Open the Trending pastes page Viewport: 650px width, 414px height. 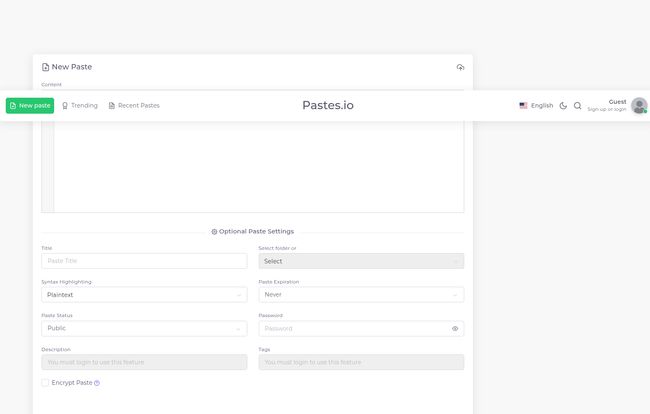coord(80,106)
